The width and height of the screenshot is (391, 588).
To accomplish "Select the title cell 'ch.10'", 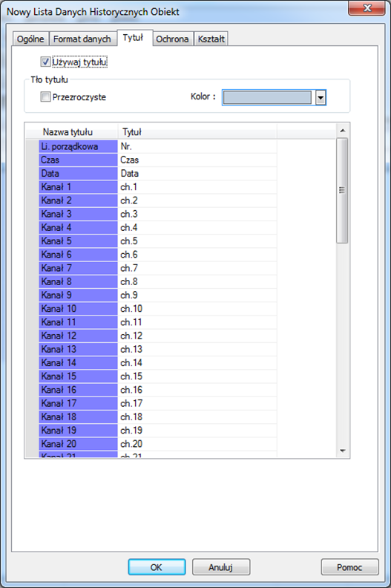I will 197,308.
